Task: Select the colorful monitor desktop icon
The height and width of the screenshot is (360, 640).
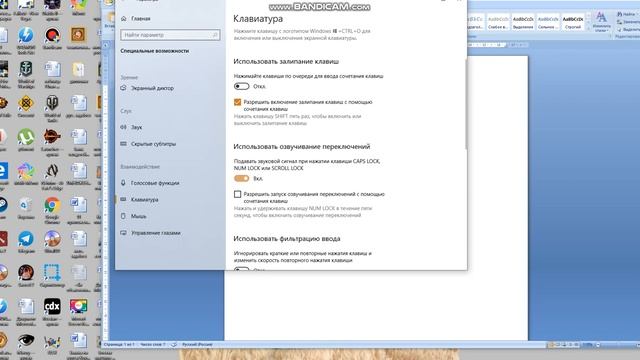Action: pos(78,306)
